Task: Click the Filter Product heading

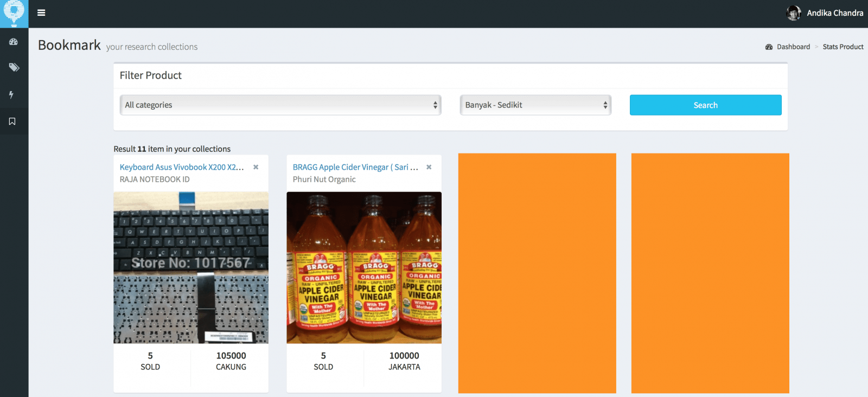Action: (151, 75)
